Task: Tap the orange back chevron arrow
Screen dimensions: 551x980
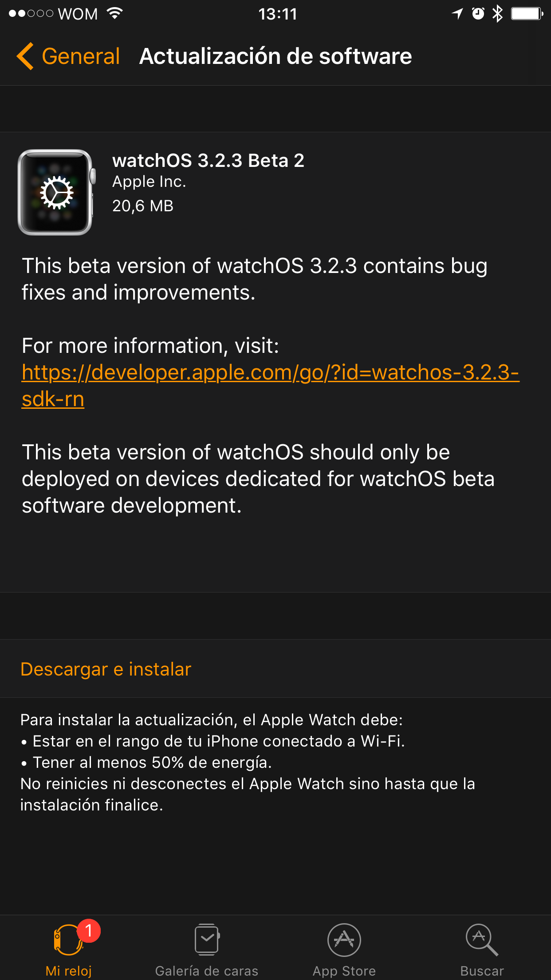Action: [25, 56]
